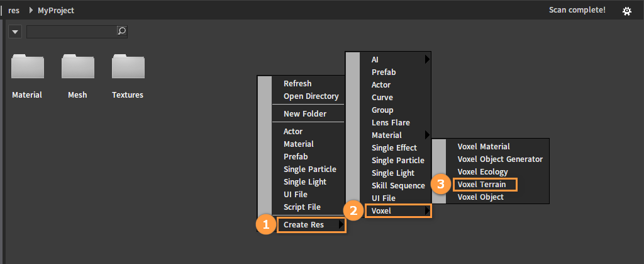Select Voxel Material option
Screen dimensions: 644x264
(484, 146)
